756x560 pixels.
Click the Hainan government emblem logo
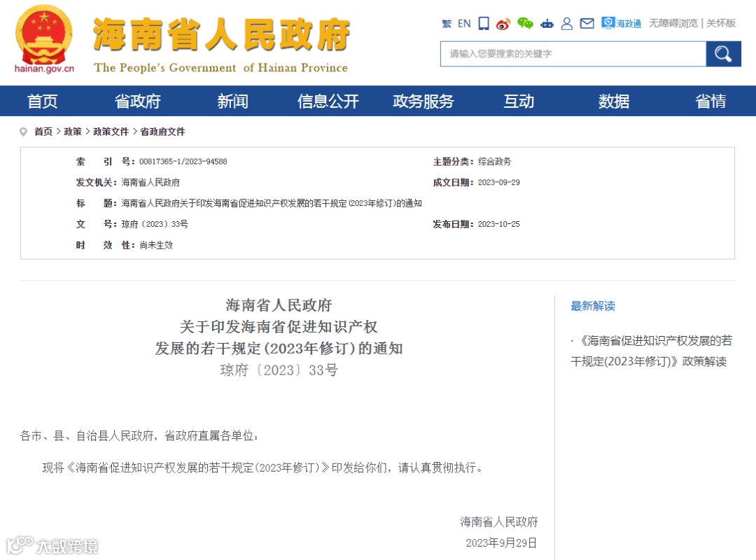click(x=44, y=35)
